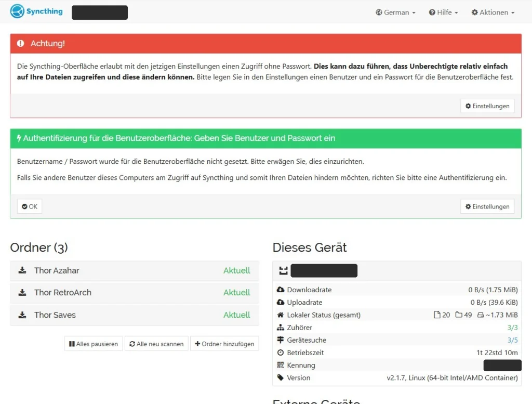This screenshot has width=532, height=404.
Task: Expand the Thor Azahar folder
Action: click(135, 270)
